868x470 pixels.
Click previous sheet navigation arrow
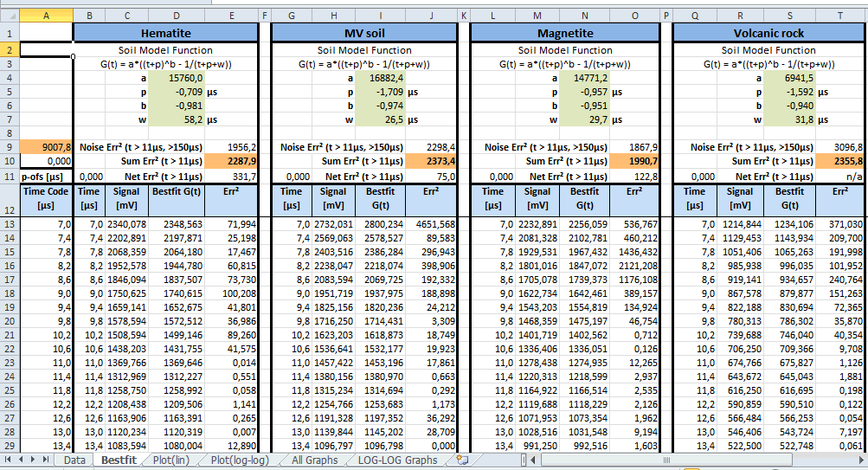[21, 460]
